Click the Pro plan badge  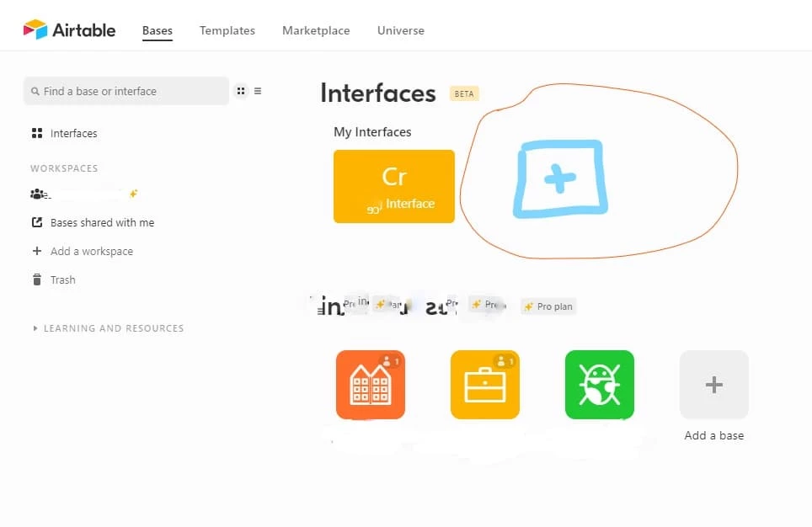click(x=549, y=306)
